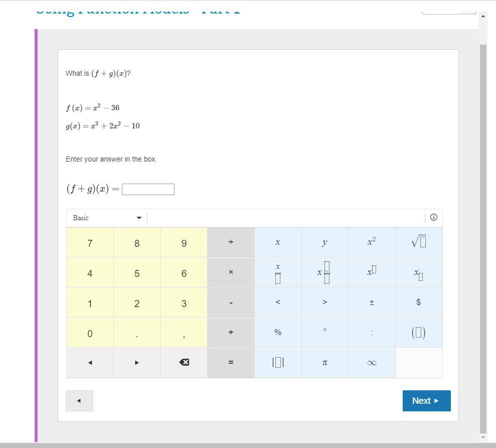
Task: Move cursor right with keypad arrow
Action: [x=137, y=362]
